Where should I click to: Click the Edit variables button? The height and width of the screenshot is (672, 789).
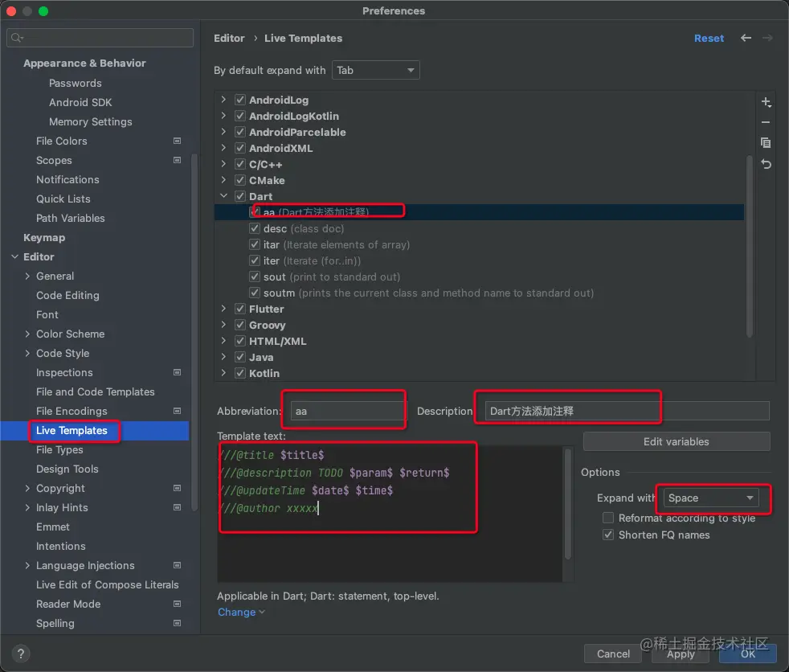676,441
